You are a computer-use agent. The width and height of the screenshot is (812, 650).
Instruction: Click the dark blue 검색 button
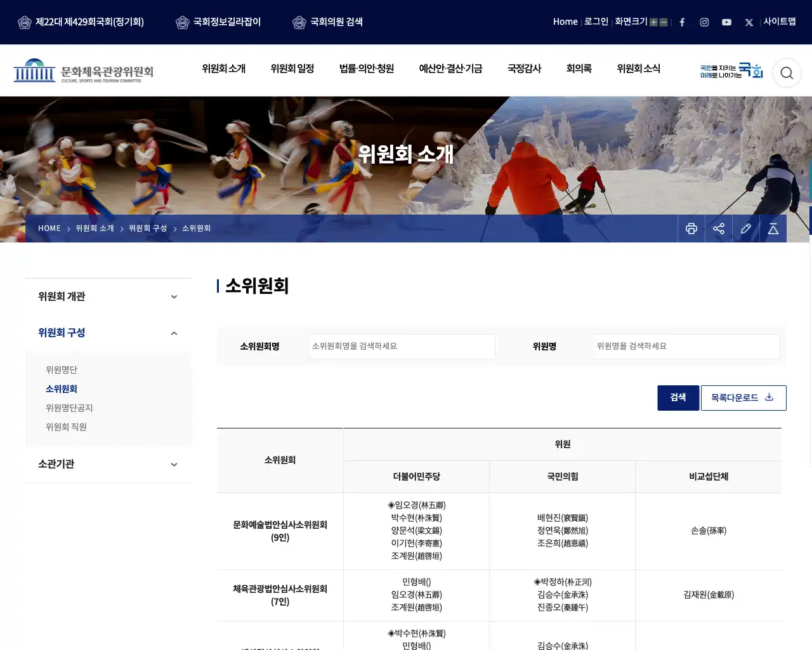(x=678, y=398)
